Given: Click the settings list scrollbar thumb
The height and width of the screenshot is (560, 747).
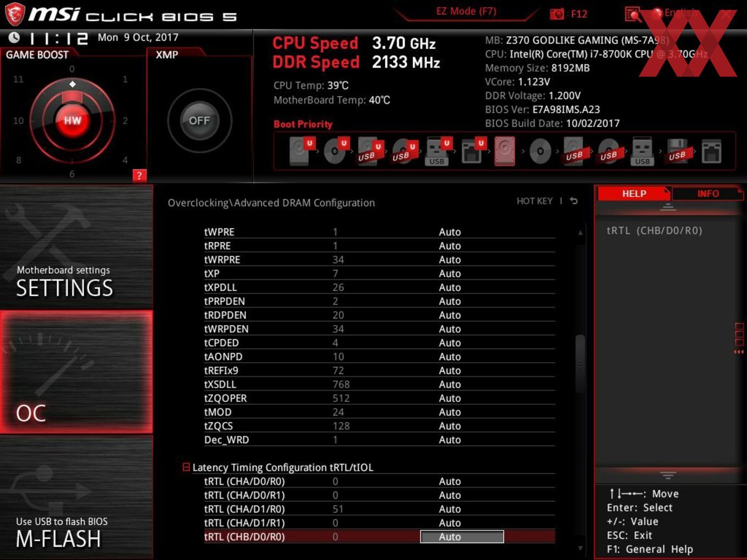Looking at the screenshot, I should pos(580,363).
